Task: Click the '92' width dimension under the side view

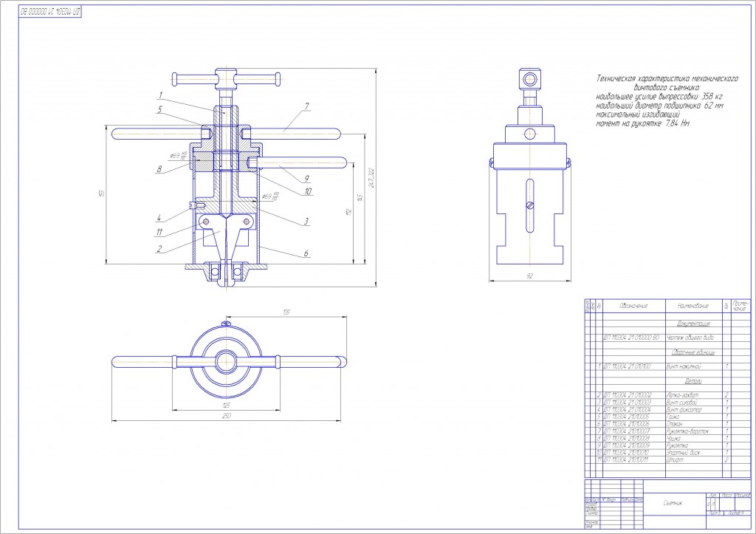Action: coord(530,276)
